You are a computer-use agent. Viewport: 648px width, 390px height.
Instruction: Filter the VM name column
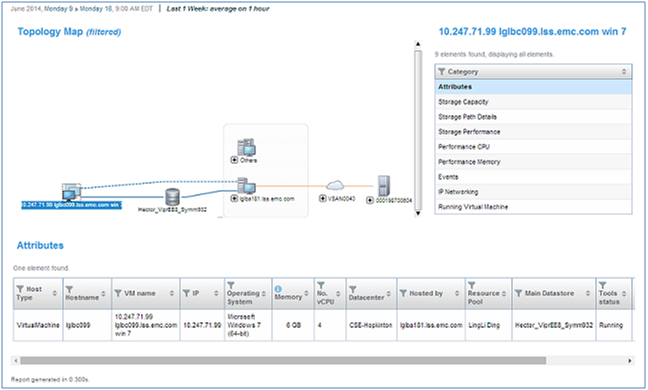(118, 293)
